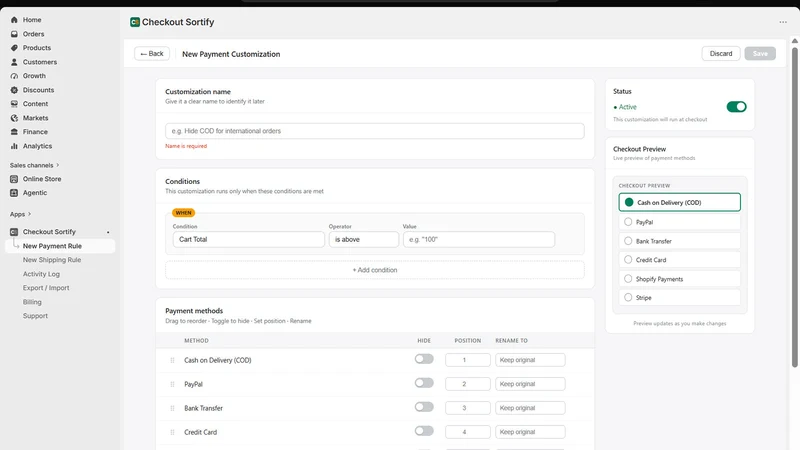The image size is (800, 450).
Task: Open the Cart Total condition dropdown
Action: pos(248,239)
